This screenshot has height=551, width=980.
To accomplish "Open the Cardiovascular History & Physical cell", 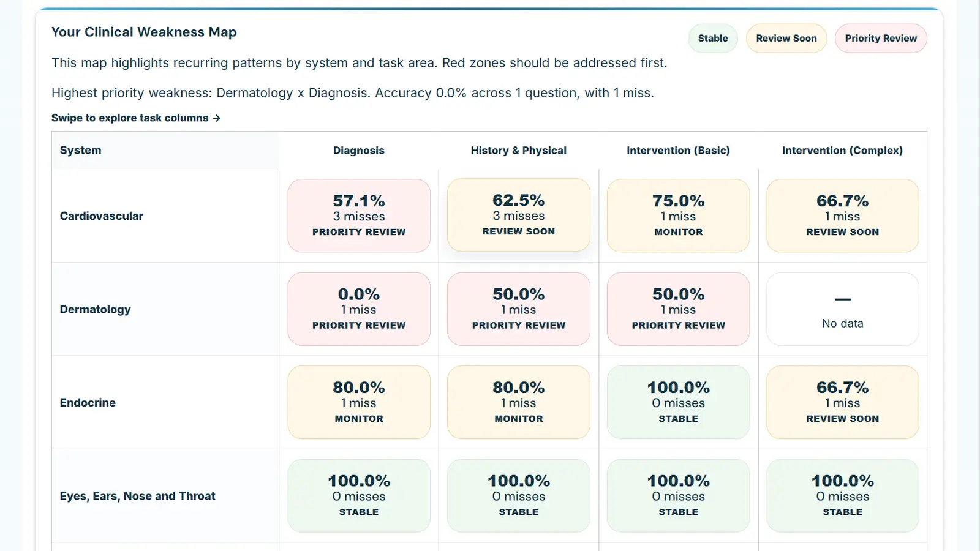I will [518, 215].
